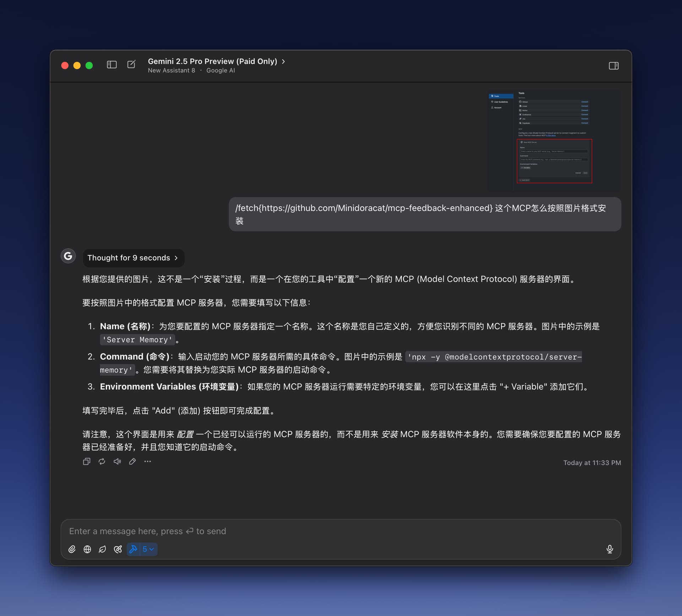Click the 'Today at 11:33 PM' timestamp
The height and width of the screenshot is (616, 682).
pyautogui.click(x=592, y=463)
